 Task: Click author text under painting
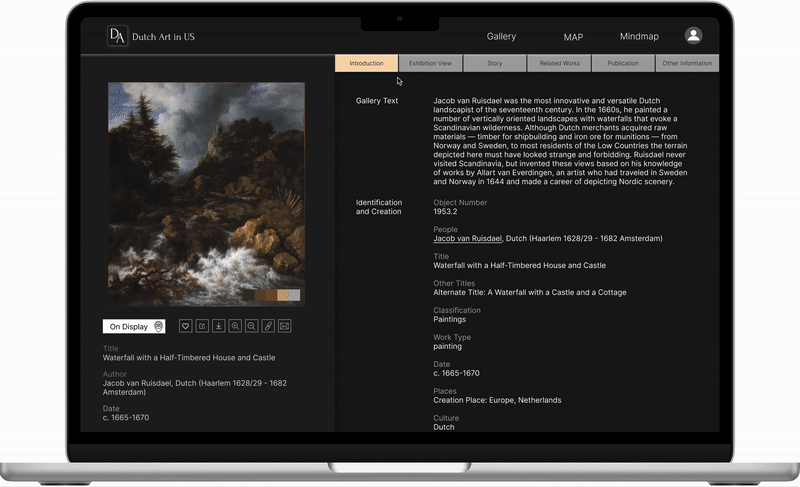coord(195,388)
